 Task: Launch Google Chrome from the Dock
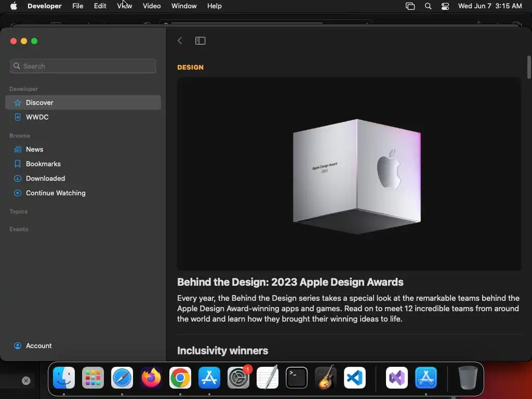point(180,378)
